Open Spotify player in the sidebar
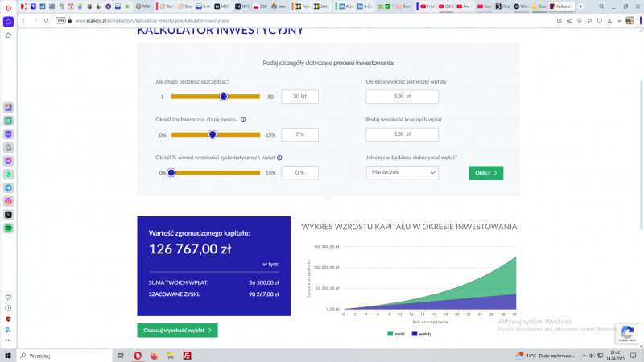Viewport: 644px width, 362px height. [8, 228]
